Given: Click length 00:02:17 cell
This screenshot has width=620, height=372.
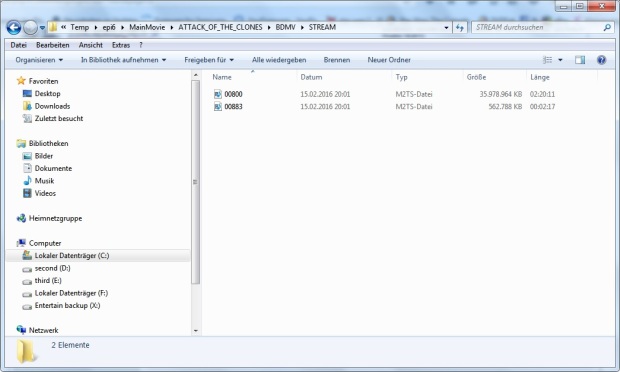Looking at the screenshot, I should pos(542,107).
